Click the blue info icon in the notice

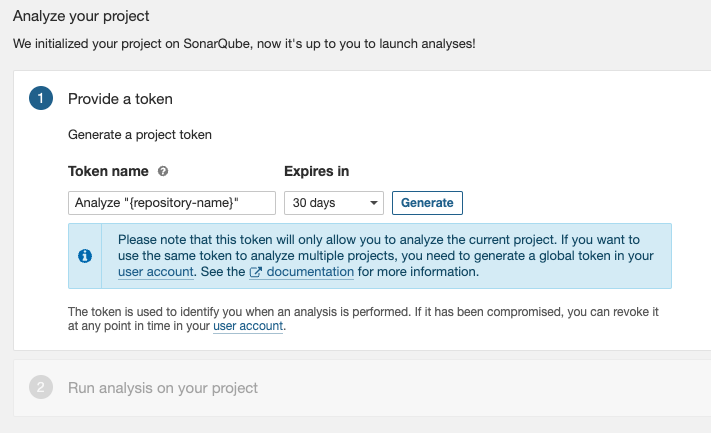pos(85,256)
